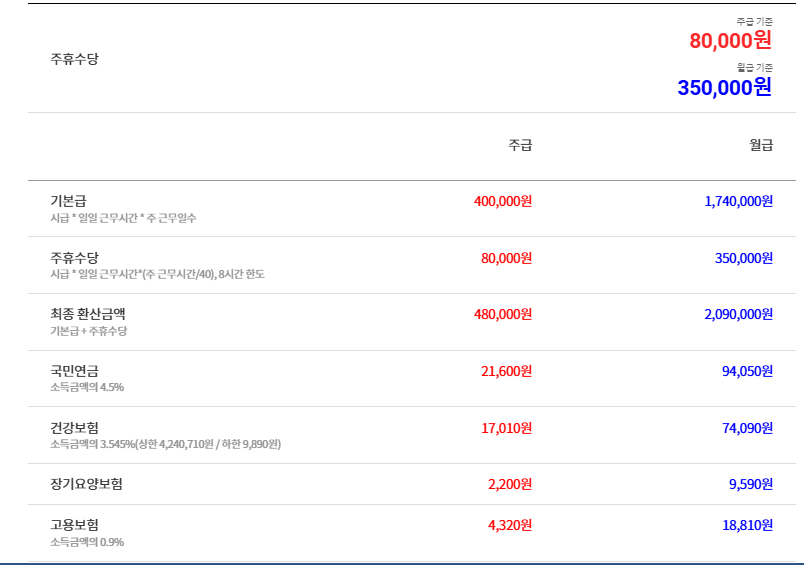This screenshot has width=804, height=565.
Task: Select the 480,000원 weekly total value
Action: click(x=502, y=314)
